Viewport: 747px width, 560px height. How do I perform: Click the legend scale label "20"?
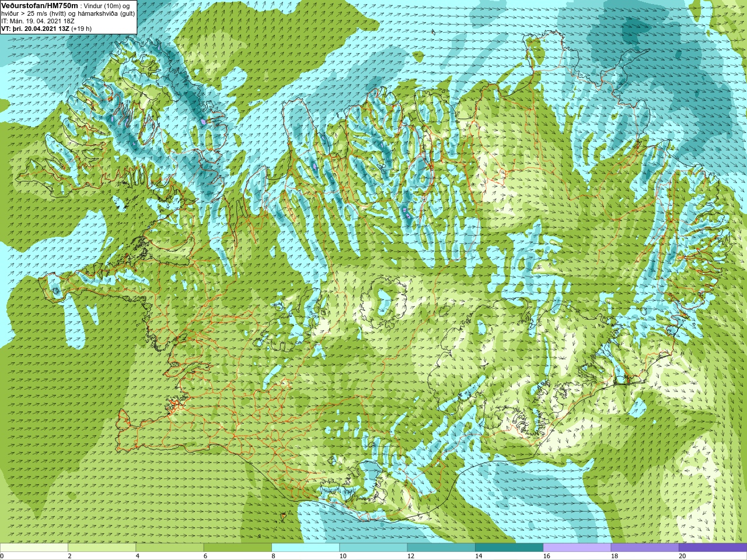click(682, 556)
